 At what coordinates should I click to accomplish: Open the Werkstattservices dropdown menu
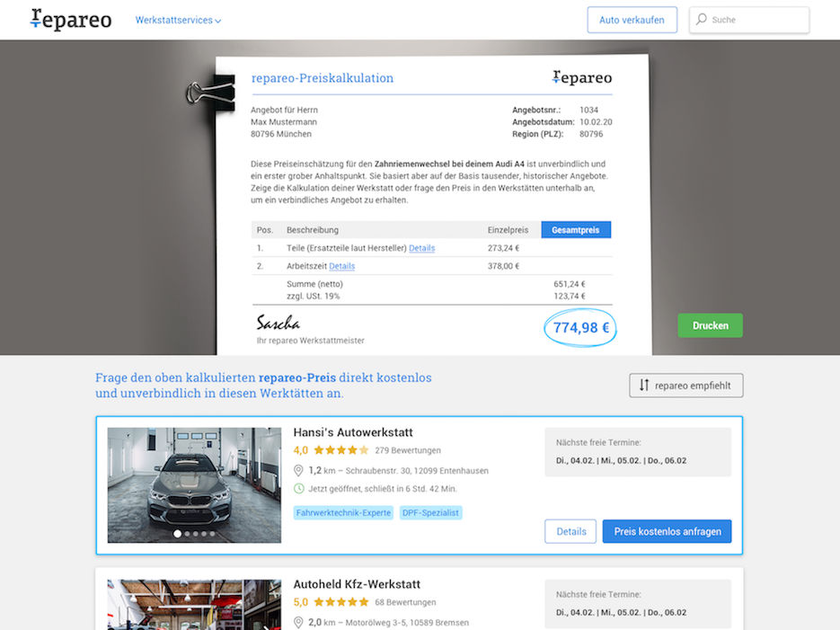pyautogui.click(x=178, y=20)
